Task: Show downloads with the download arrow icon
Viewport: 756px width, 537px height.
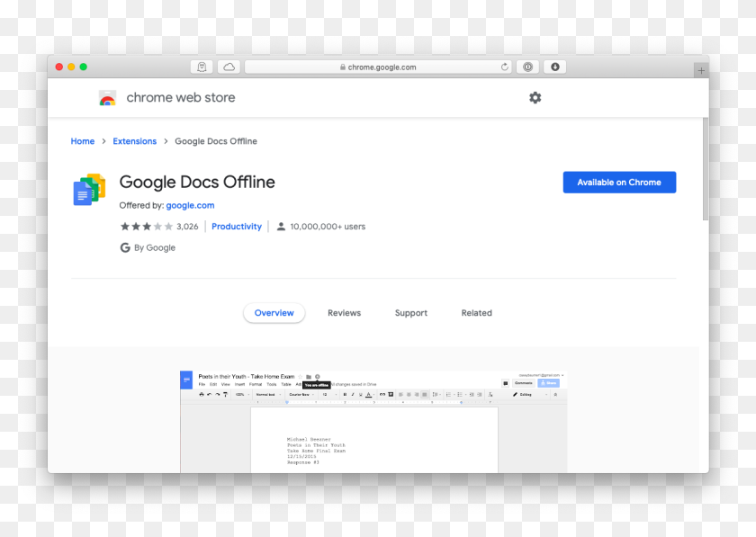Action: (x=555, y=67)
